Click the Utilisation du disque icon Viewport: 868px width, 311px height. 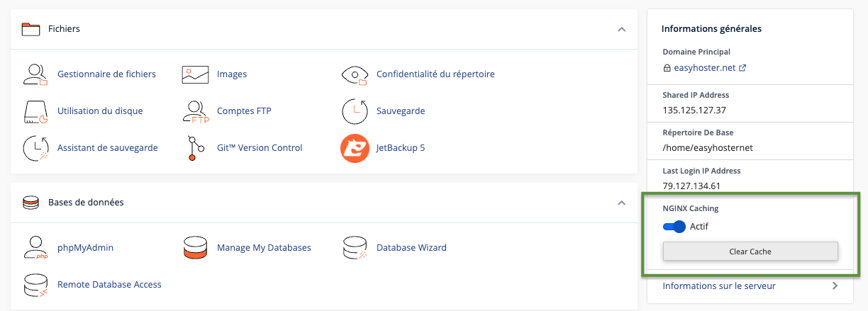pos(35,111)
